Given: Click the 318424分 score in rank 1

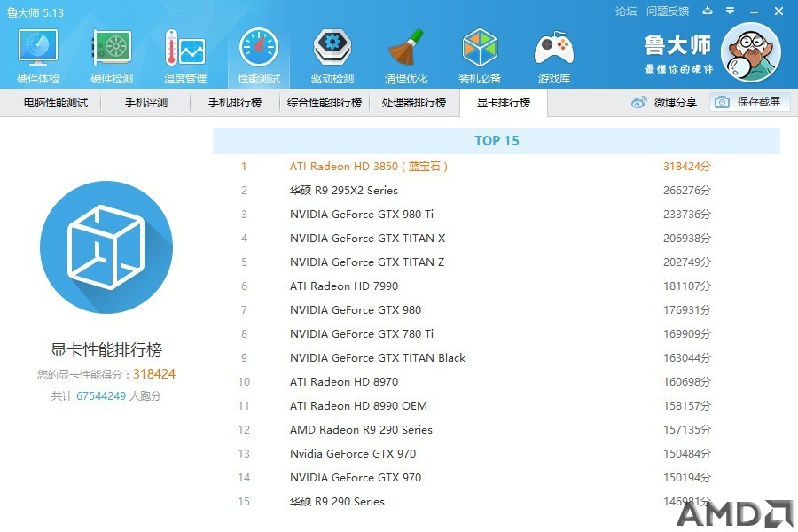Looking at the screenshot, I should [x=687, y=167].
